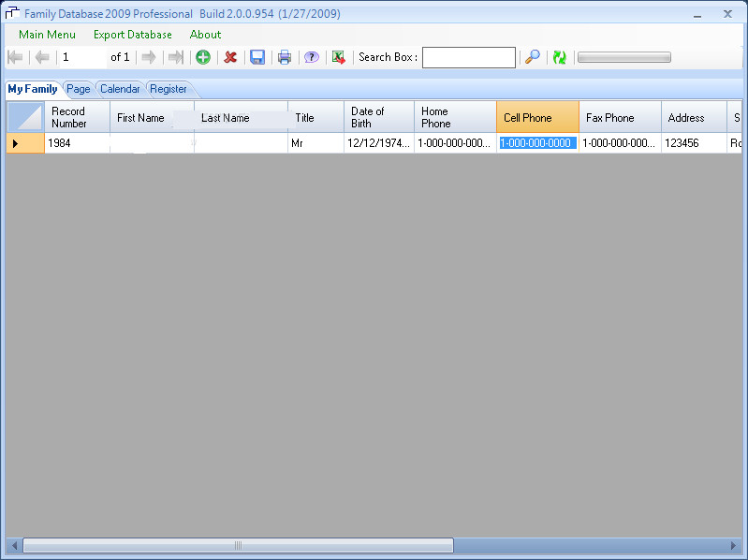The height and width of the screenshot is (560, 748).
Task: Select all via grid corner header
Action: click(x=26, y=117)
